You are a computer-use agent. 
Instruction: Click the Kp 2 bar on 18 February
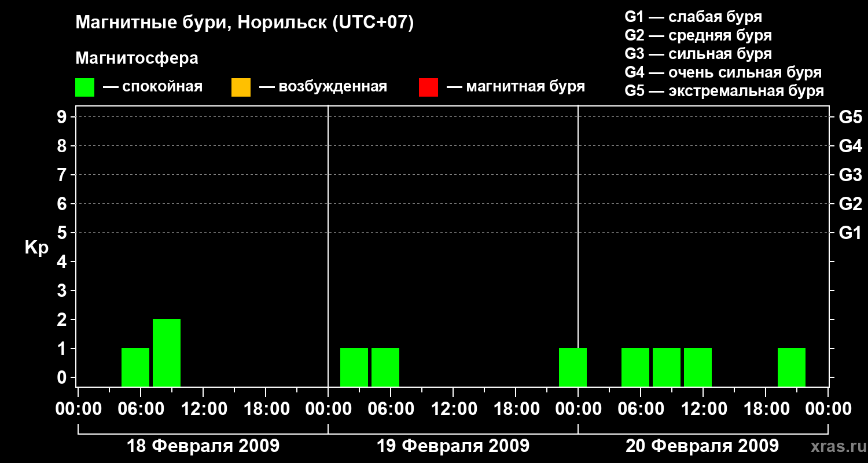click(167, 352)
